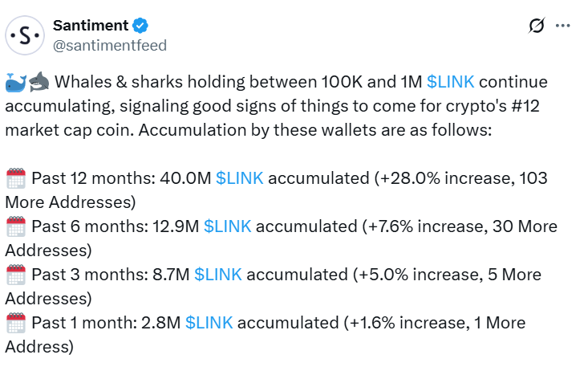The width and height of the screenshot is (588, 371).
Task: Click calendar emoji beside Past 1 month
Action: click(x=15, y=323)
